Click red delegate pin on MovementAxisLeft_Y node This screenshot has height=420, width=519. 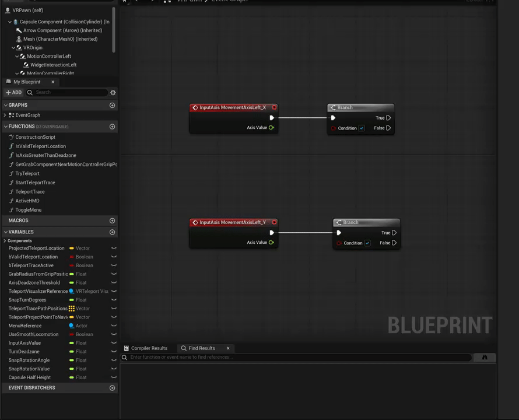[275, 222]
